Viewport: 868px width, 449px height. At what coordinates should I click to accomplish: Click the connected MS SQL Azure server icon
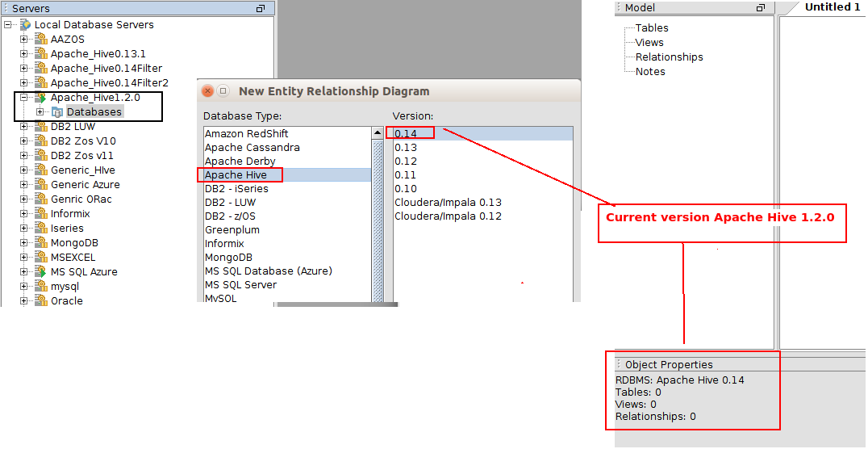(41, 271)
